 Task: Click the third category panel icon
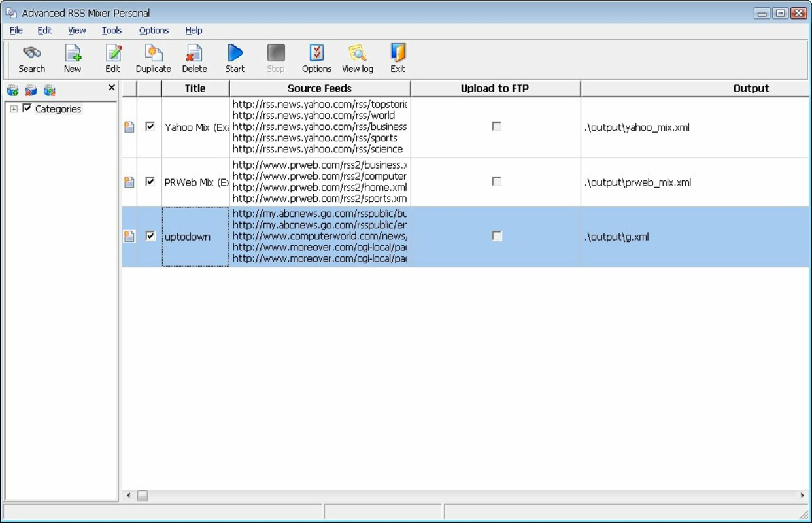(x=49, y=90)
